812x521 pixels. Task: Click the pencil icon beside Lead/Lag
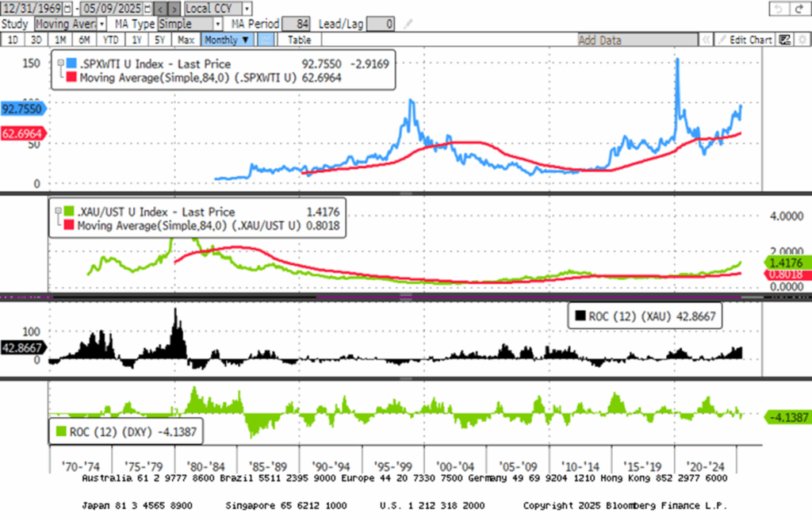coord(408,24)
